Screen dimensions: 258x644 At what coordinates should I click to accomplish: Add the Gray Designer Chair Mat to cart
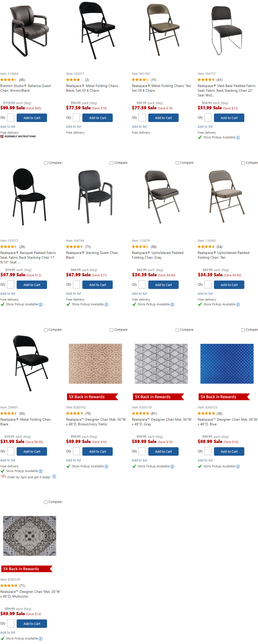tap(163, 451)
